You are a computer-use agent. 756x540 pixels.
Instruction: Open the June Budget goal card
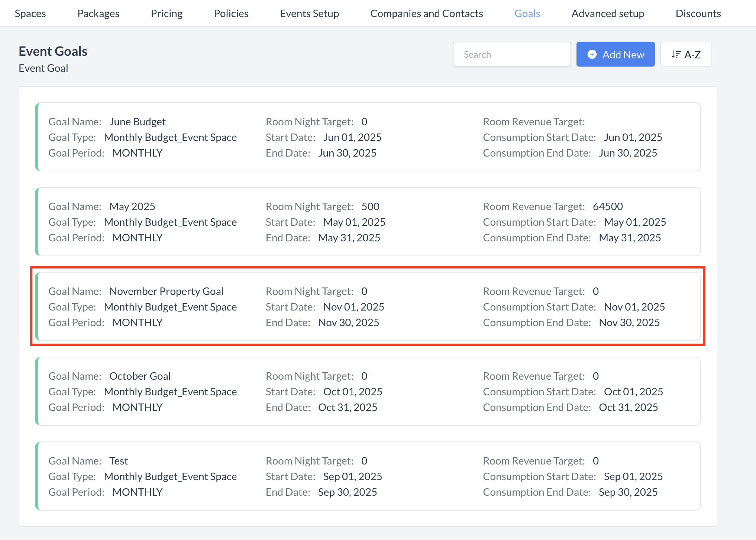point(368,137)
